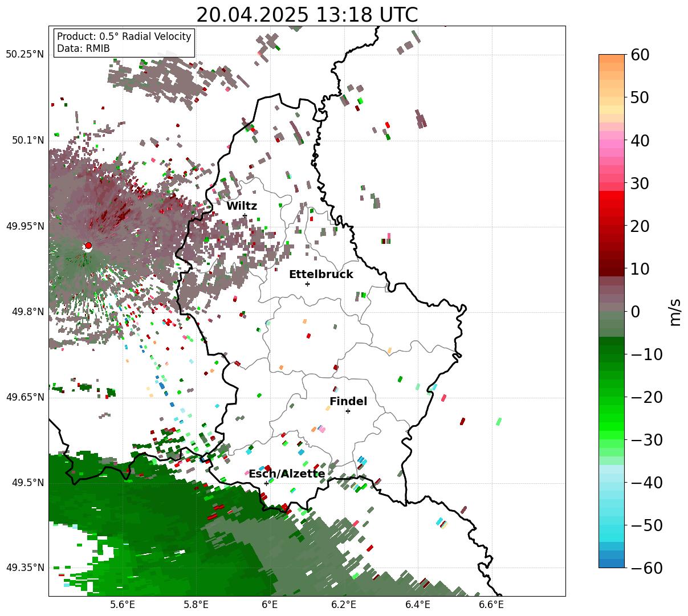Click the 49.8°N latitude tick label
Screen dimensions: 688x616
point(27,312)
